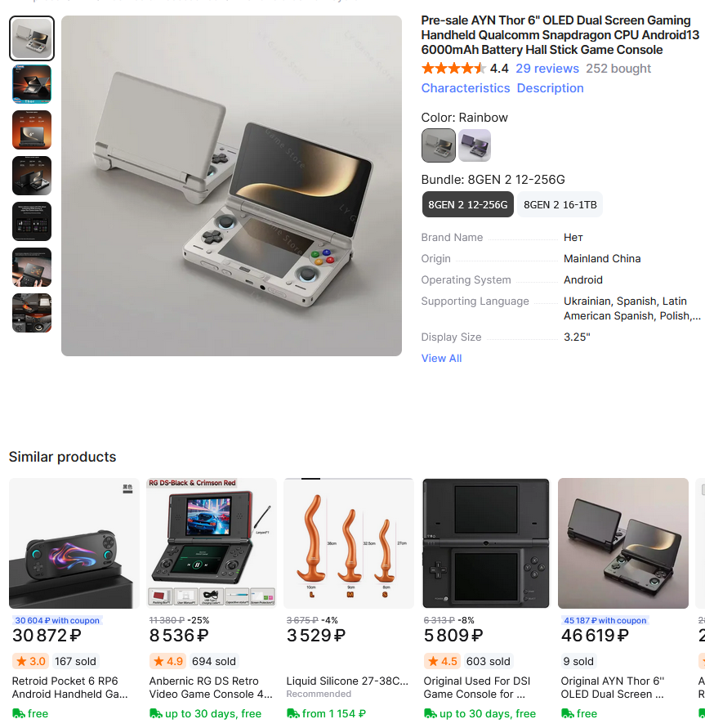Screen dimensions: 705x728
Task: Select the 8GEN 2 12-256G bundle
Action: (x=468, y=205)
